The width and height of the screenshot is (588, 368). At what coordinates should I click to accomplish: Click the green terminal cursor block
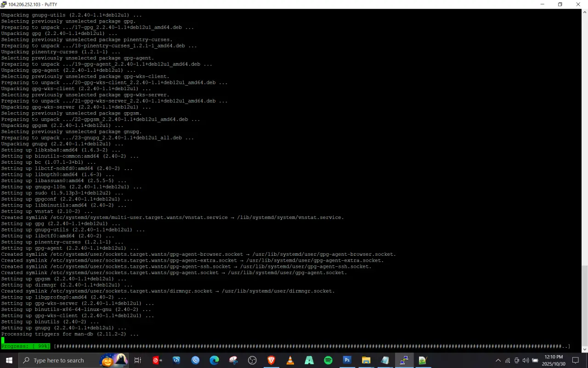pyautogui.click(x=2, y=340)
